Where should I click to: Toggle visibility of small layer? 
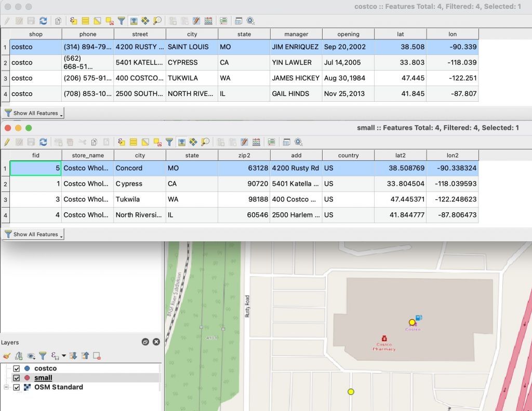(x=16, y=377)
